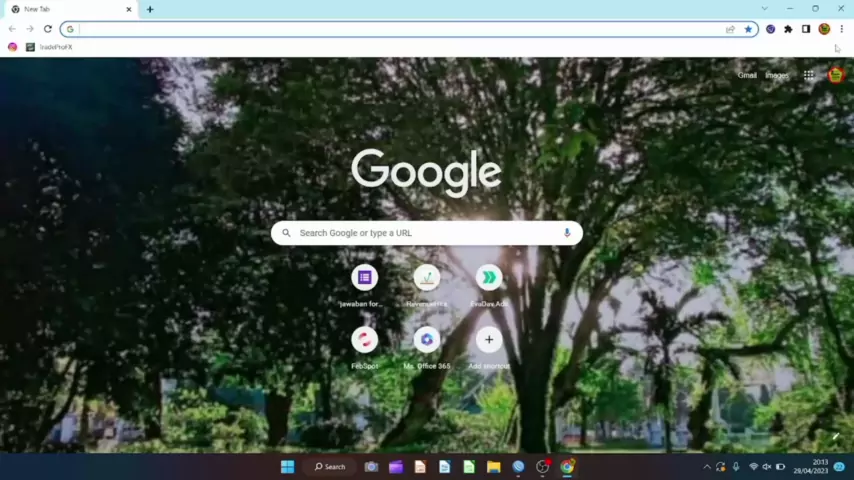Viewport: 854px width, 480px height.
Task: Select the New Tab tab
Action: (65, 9)
